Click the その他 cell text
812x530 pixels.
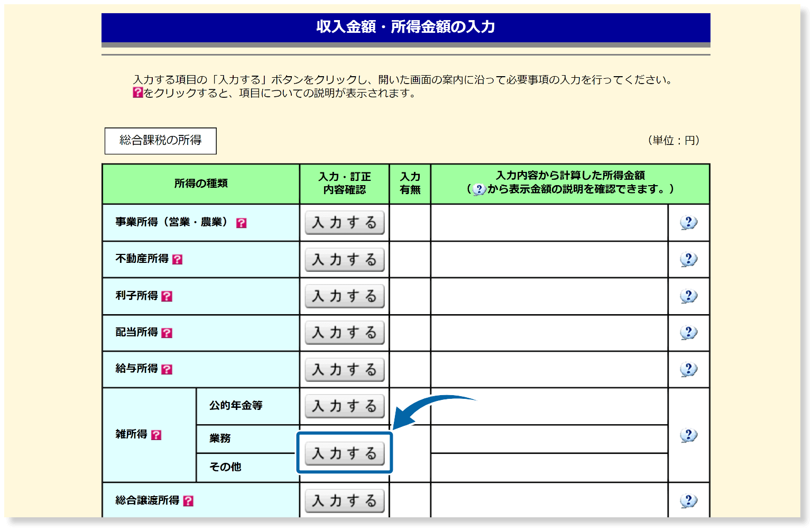pyautogui.click(x=225, y=467)
